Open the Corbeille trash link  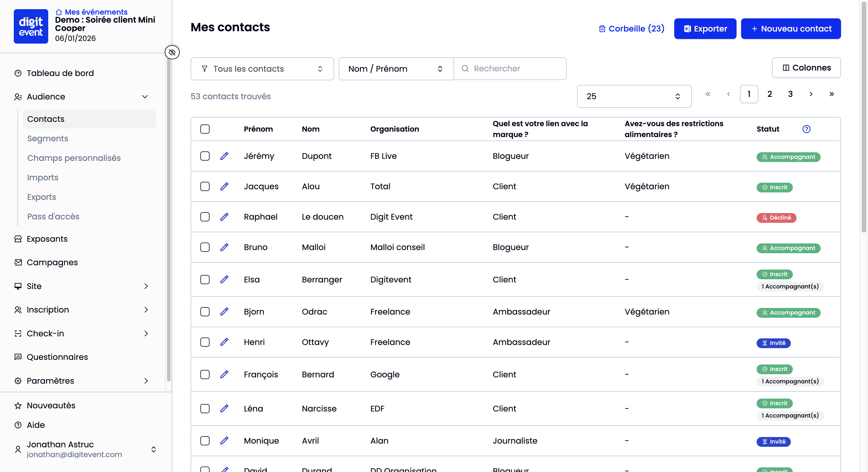(x=631, y=29)
